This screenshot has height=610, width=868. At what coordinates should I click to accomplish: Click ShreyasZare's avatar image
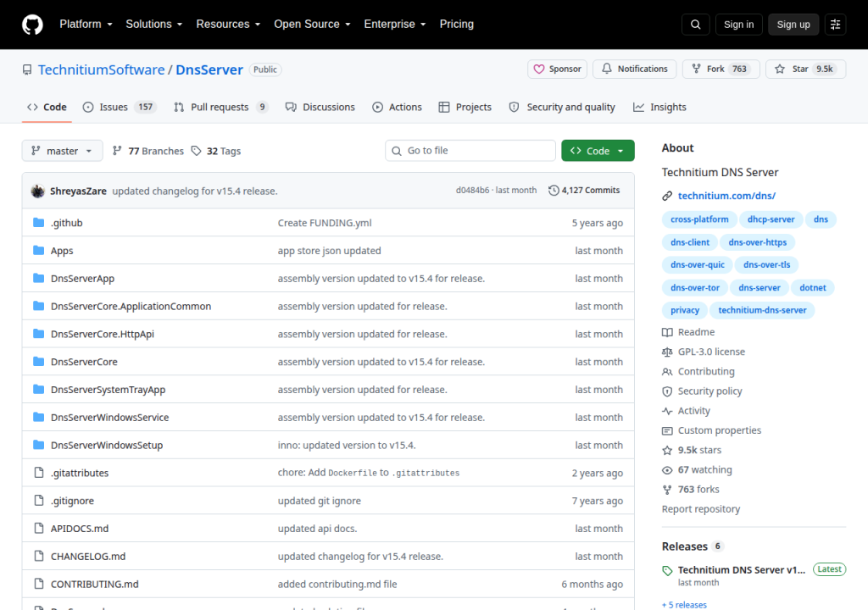37,191
